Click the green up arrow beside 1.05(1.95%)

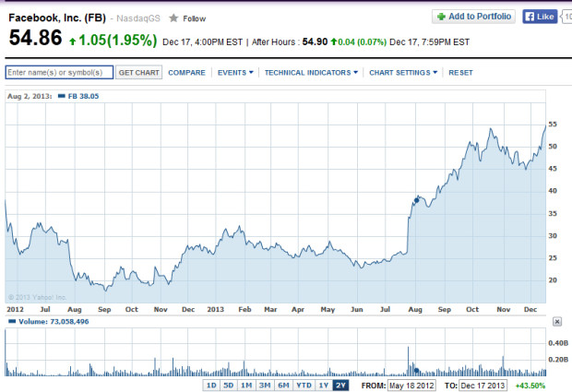(73, 42)
